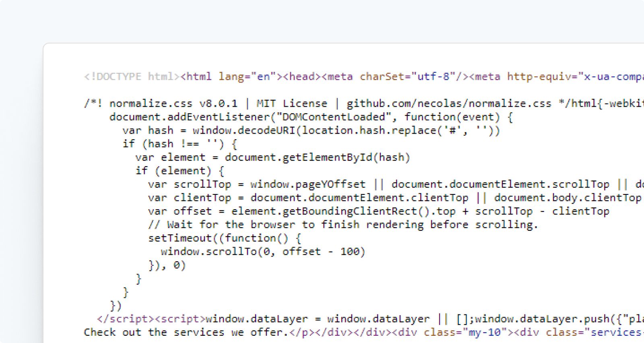The width and height of the screenshot is (644, 343).
Task: Click the 'github.com/necolas/normalize.css' text
Action: coord(449,103)
